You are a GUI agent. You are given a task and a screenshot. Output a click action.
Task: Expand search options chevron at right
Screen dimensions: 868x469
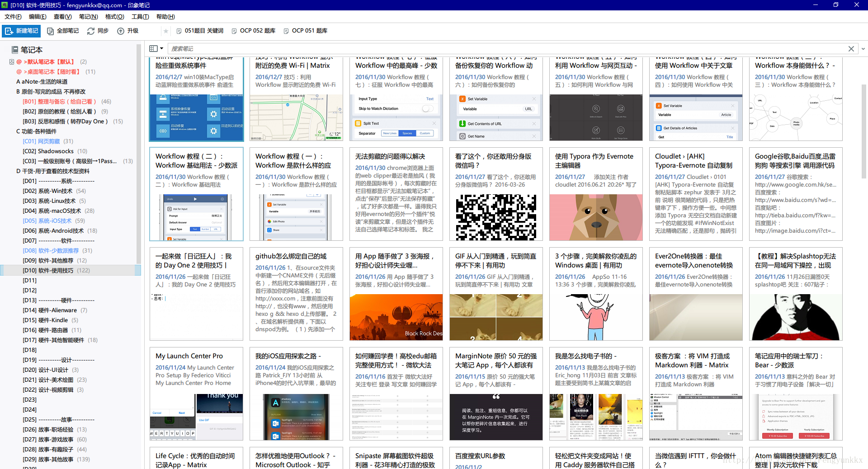coord(863,48)
